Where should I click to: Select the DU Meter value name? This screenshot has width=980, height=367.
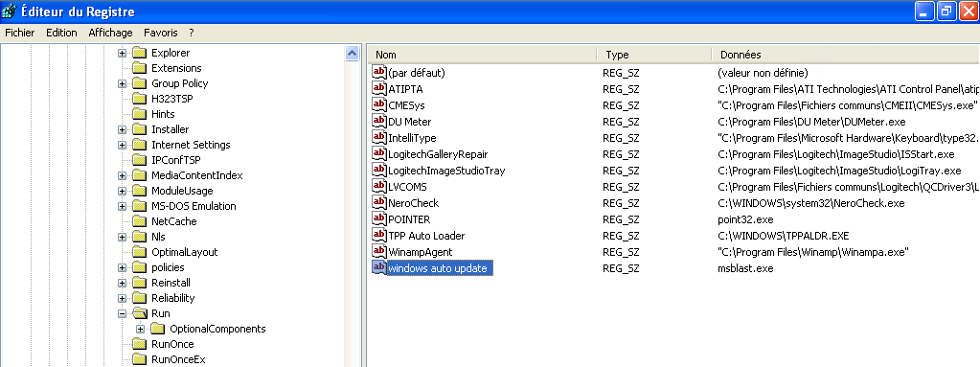(409, 122)
